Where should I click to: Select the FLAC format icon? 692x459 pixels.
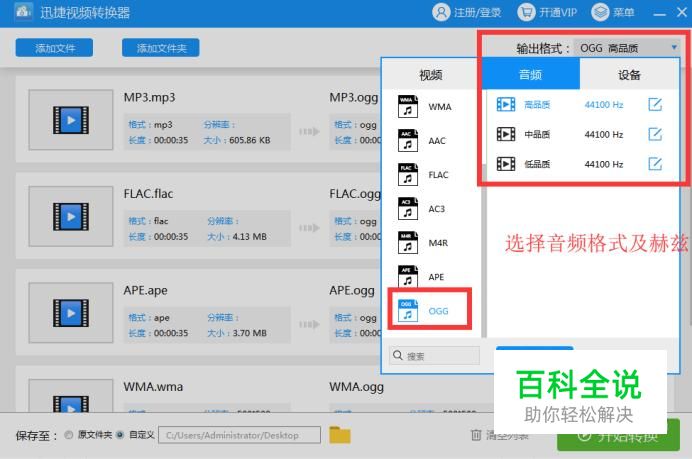[408, 174]
